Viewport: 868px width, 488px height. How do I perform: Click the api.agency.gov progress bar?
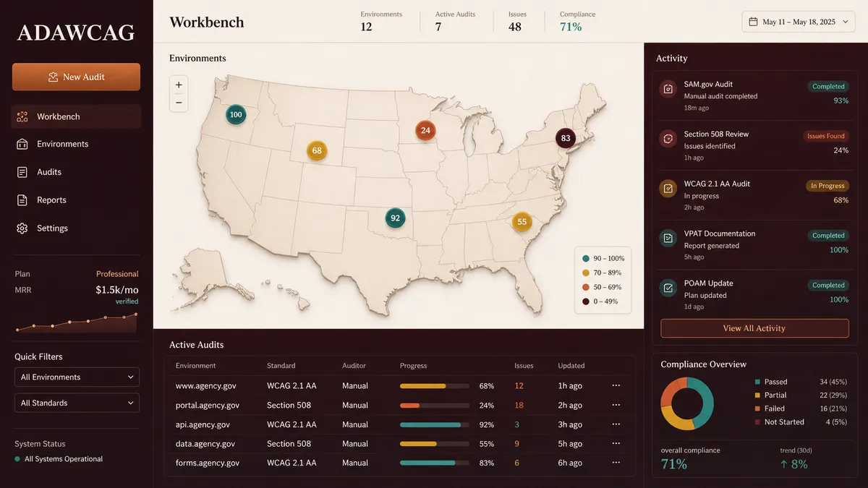(x=435, y=425)
